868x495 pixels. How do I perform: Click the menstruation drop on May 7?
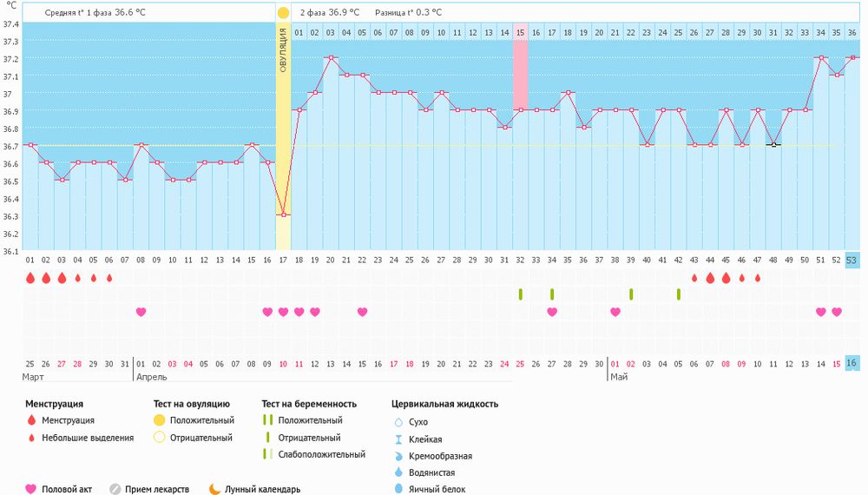(x=710, y=278)
